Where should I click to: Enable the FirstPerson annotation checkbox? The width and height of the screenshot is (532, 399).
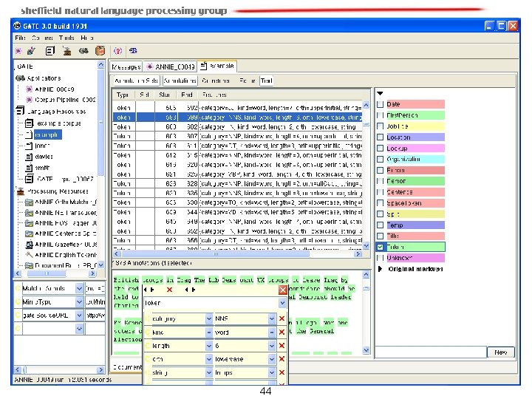pyautogui.click(x=381, y=115)
